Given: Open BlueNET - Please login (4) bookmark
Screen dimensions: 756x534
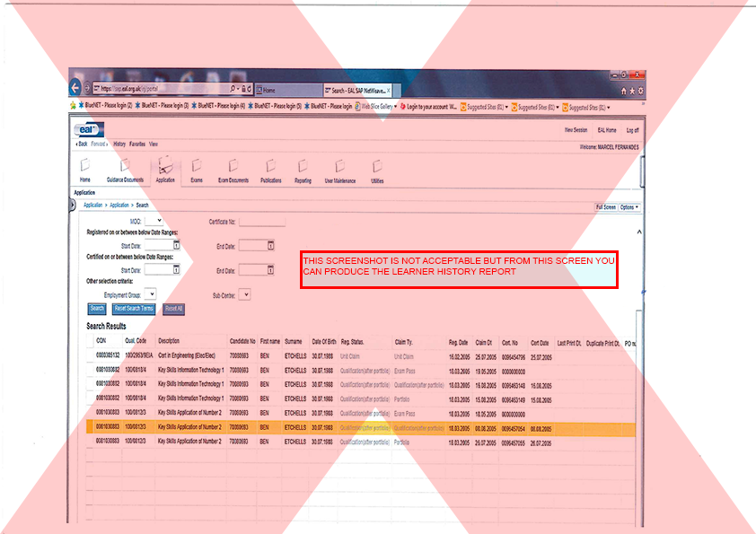Looking at the screenshot, I should (218, 105).
